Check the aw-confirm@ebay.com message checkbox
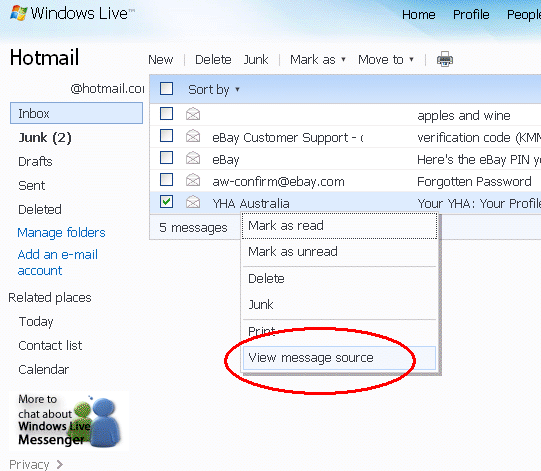This screenshot has width=541, height=471. (166, 180)
